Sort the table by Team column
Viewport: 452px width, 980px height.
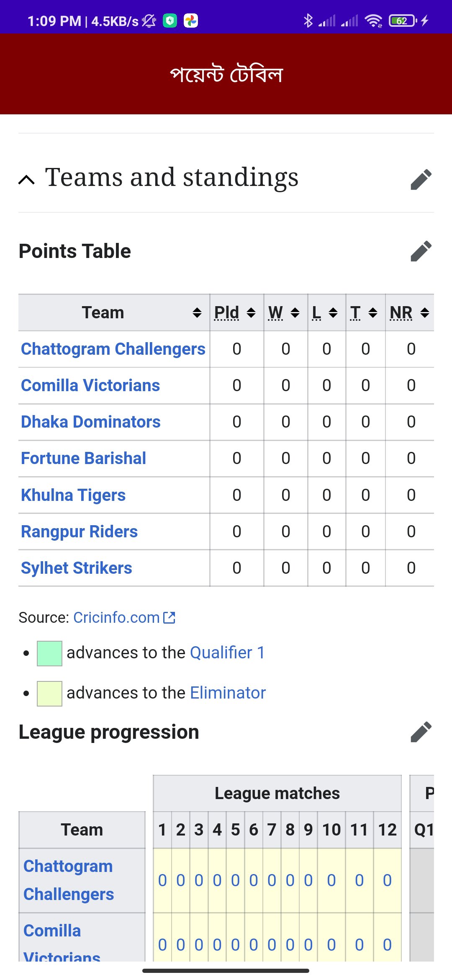197,312
